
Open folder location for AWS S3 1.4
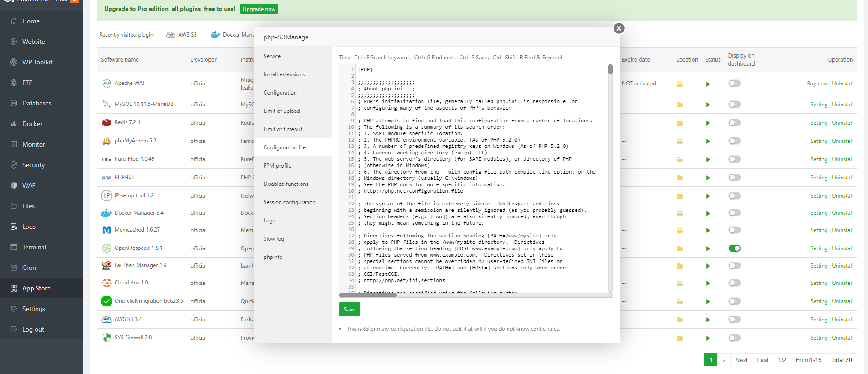point(680,320)
